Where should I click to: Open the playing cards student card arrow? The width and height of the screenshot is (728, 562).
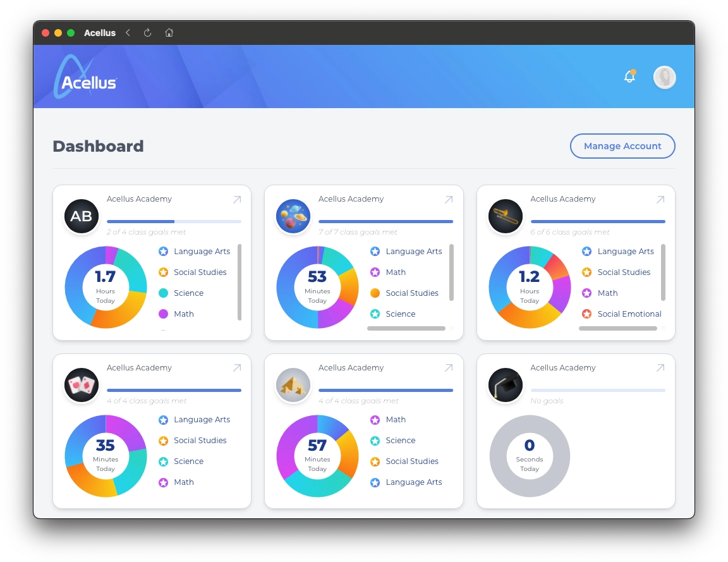[237, 368]
